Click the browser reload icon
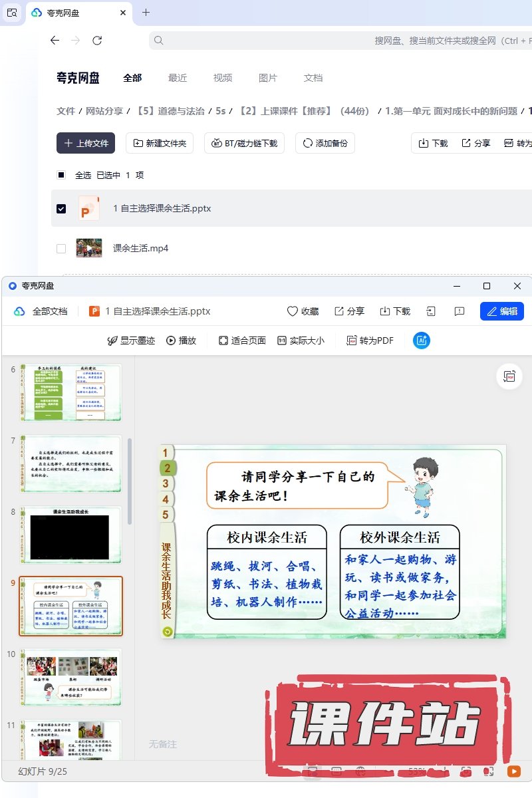This screenshot has height=798, width=532. pyautogui.click(x=97, y=41)
